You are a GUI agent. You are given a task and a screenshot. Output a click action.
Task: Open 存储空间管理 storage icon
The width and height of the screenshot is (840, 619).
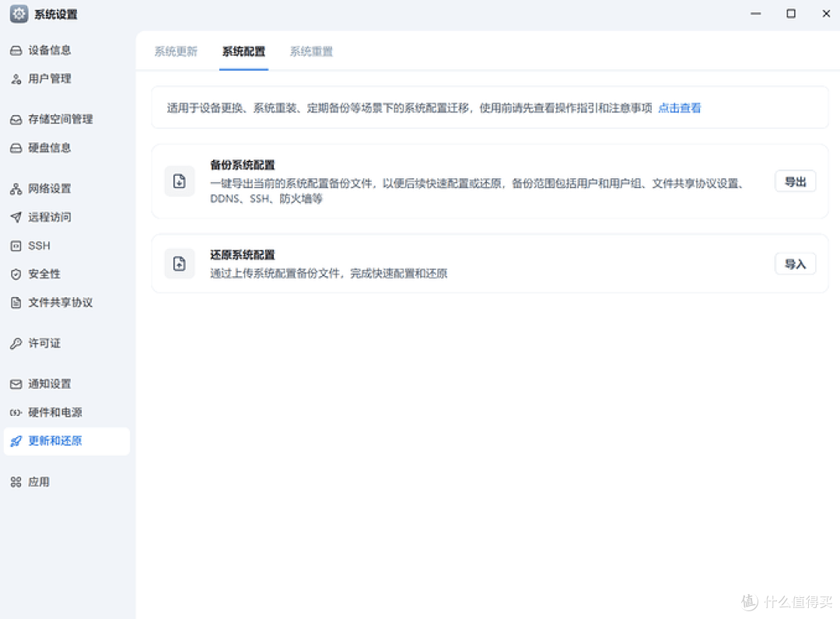[16, 119]
